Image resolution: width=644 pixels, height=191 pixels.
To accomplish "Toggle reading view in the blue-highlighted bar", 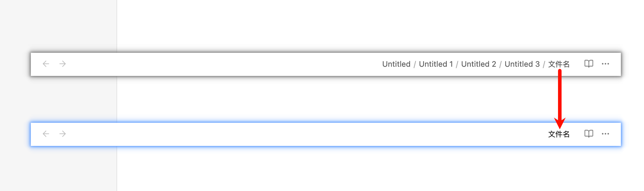I will tap(589, 134).
